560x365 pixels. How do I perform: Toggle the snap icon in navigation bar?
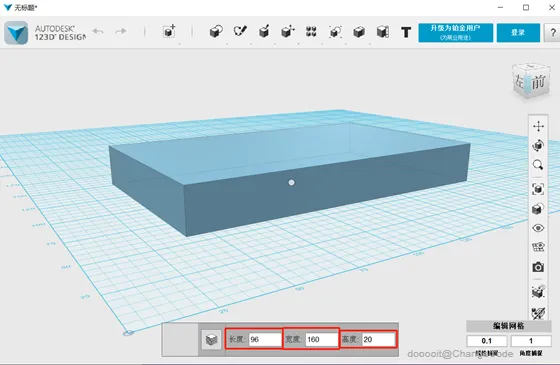(538, 291)
